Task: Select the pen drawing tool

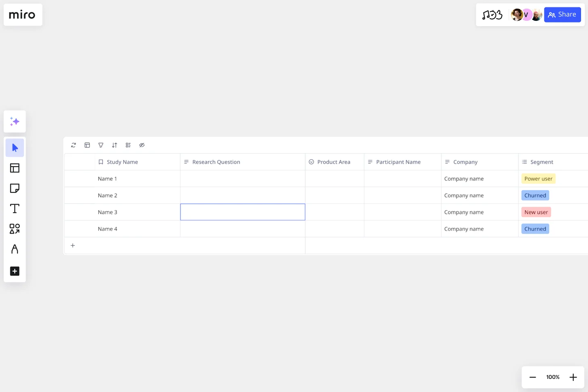Action: coord(15,249)
